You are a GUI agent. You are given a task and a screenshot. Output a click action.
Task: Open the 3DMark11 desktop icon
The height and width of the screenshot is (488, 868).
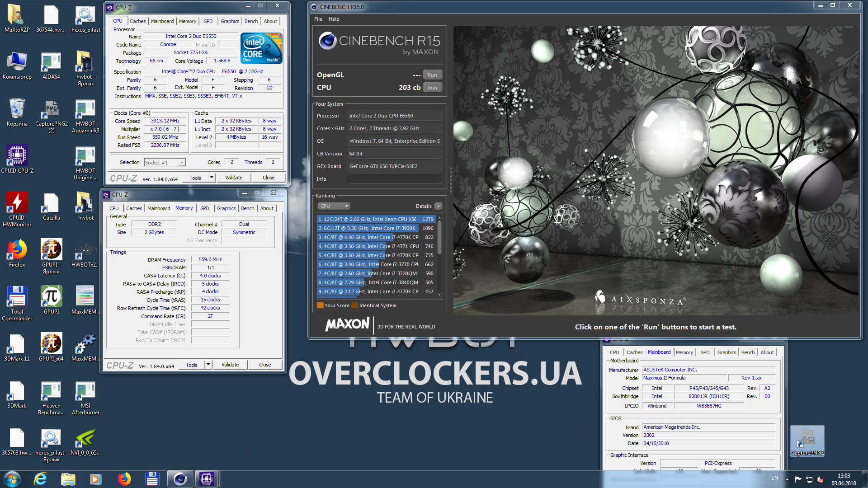tap(17, 347)
